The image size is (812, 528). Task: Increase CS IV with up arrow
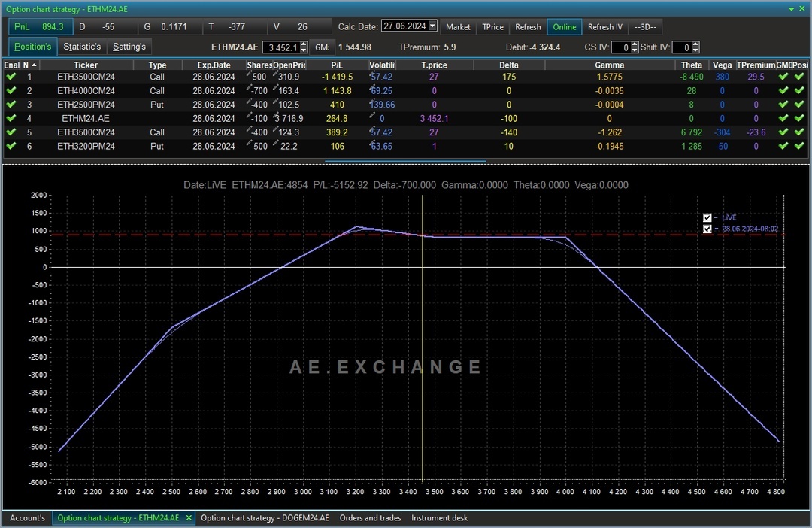[x=635, y=44]
